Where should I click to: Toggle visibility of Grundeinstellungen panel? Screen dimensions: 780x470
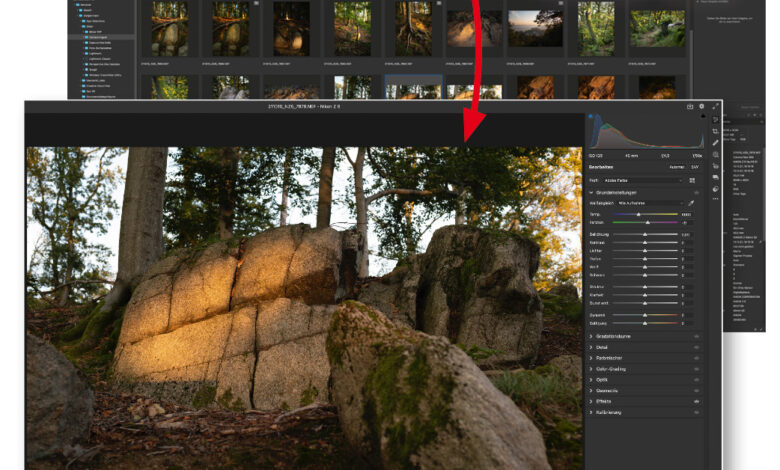click(696, 191)
